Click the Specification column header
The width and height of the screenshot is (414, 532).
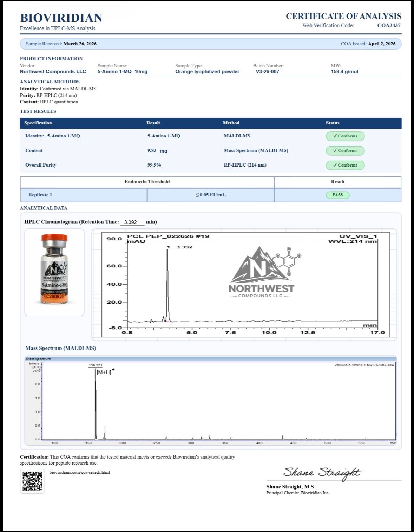coord(38,123)
